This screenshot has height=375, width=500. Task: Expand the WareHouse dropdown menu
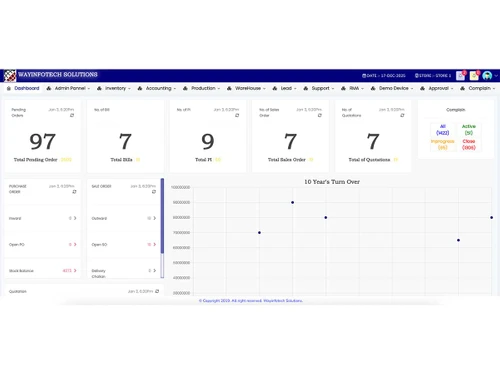[250, 88]
